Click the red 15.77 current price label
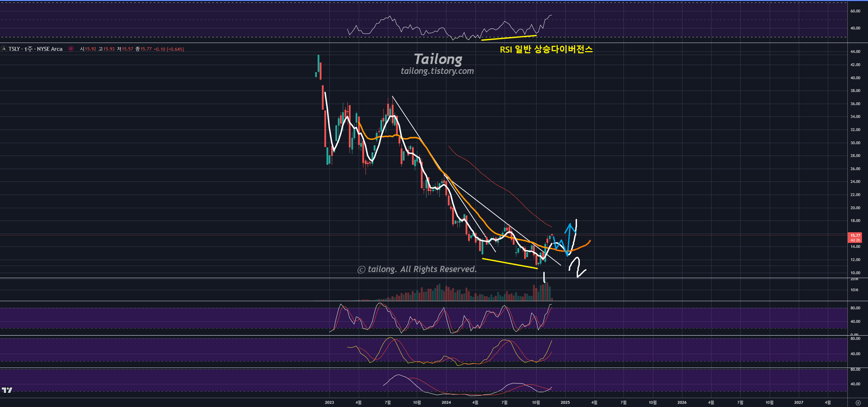Screen dimensions: 868x407 tap(855, 235)
